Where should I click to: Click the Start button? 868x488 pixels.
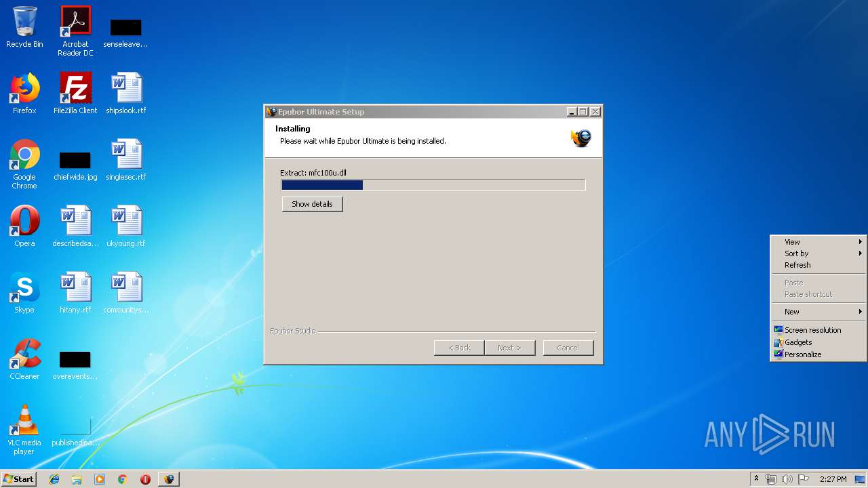pyautogui.click(x=19, y=479)
